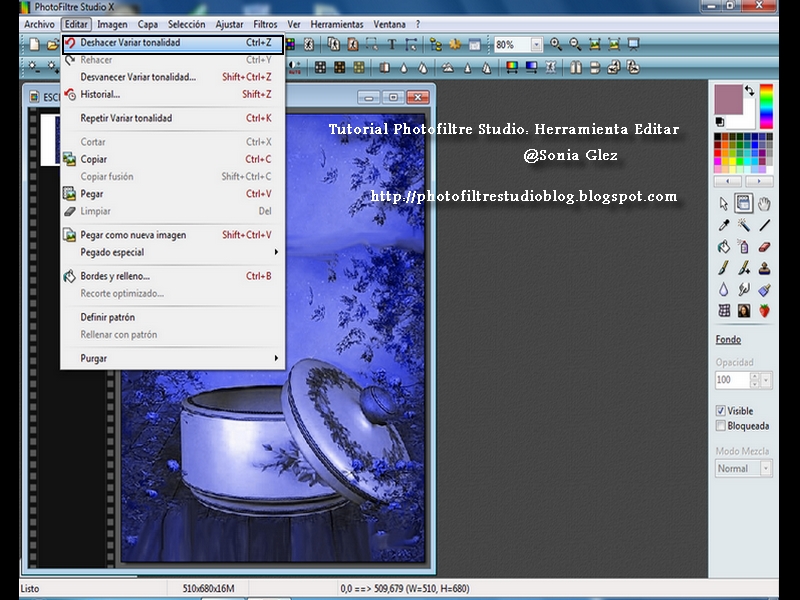Open the Modo Mezcla Normal dropdown
800x600 pixels.
(766, 468)
